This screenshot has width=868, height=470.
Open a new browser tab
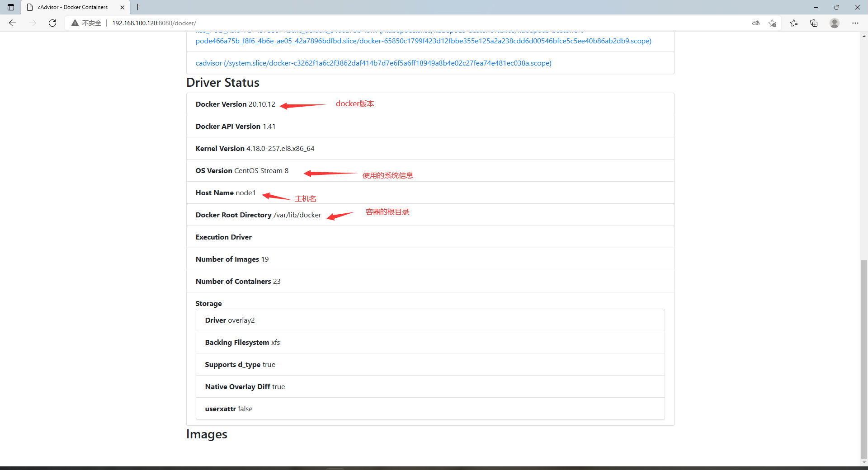138,7
